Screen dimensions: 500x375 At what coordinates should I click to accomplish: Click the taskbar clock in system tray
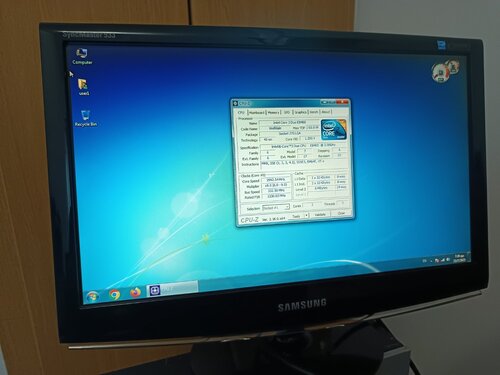coord(460,259)
